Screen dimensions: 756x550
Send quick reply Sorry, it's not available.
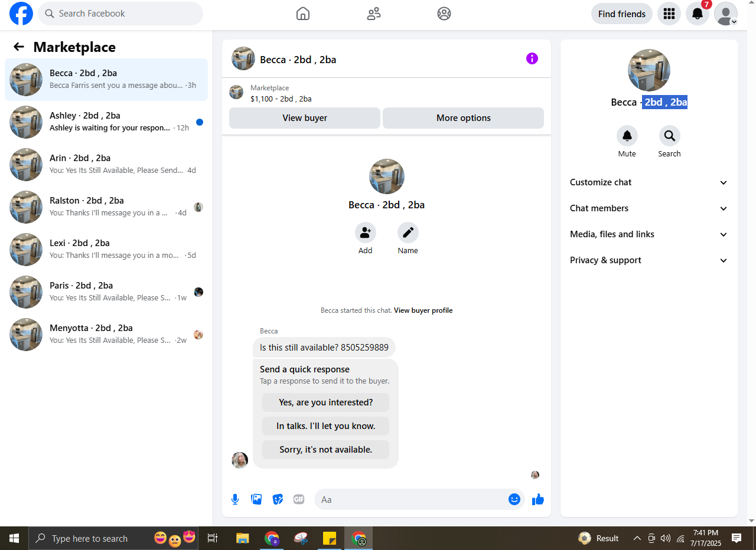click(x=326, y=450)
